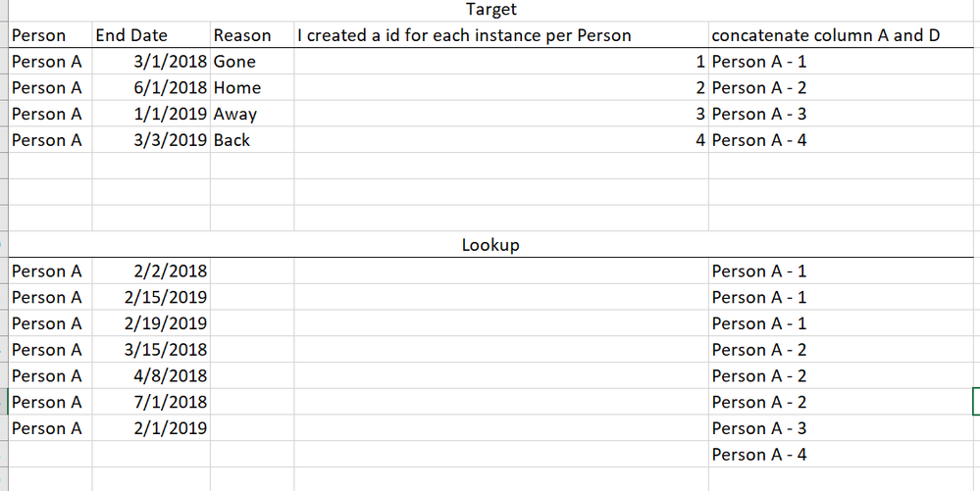The image size is (980, 491).
Task: Select the 'I created a id' header cell
Action: pos(464,35)
